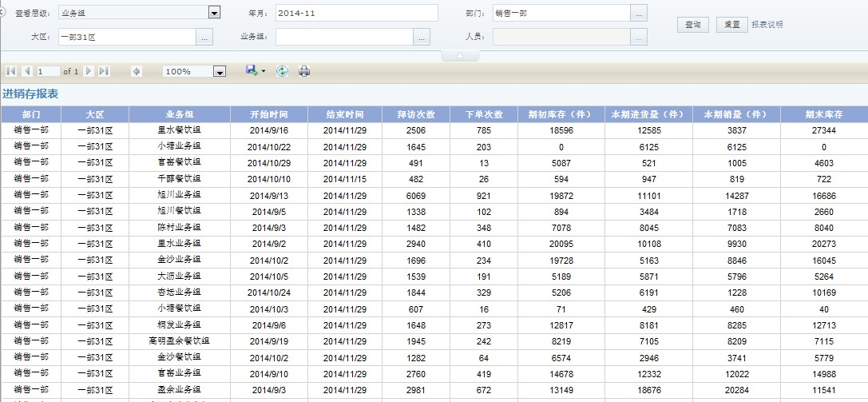Click the back-to-parent-report arrow icon
Image resolution: width=868 pixels, height=402 pixels.
coord(137,72)
